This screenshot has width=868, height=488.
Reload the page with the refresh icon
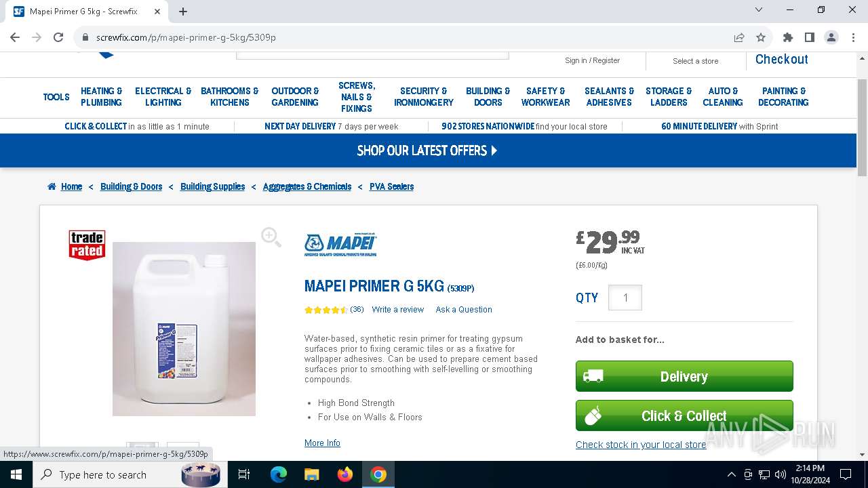pyautogui.click(x=58, y=37)
